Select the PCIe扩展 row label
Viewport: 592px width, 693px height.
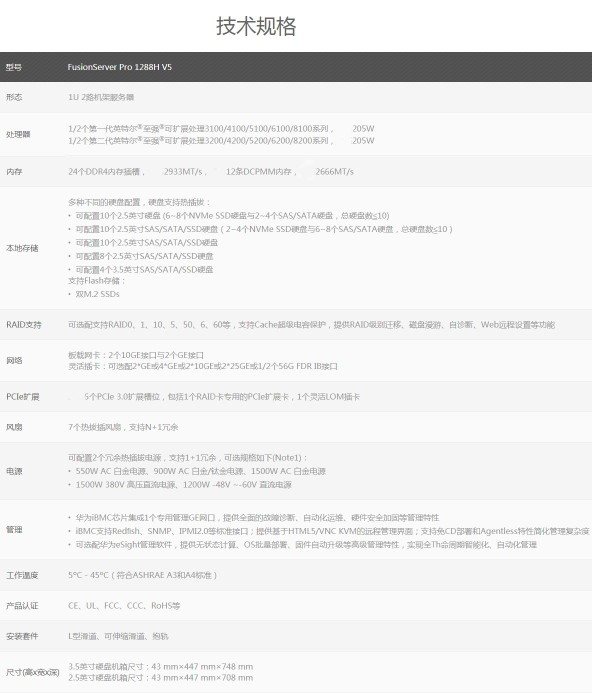[x=23, y=397]
